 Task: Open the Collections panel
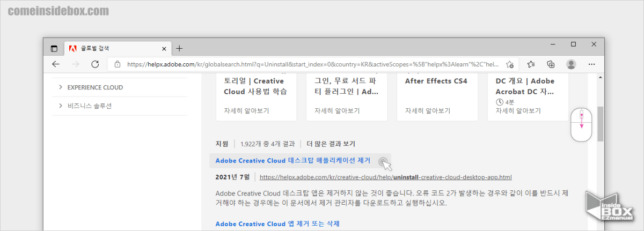pyautogui.click(x=551, y=64)
